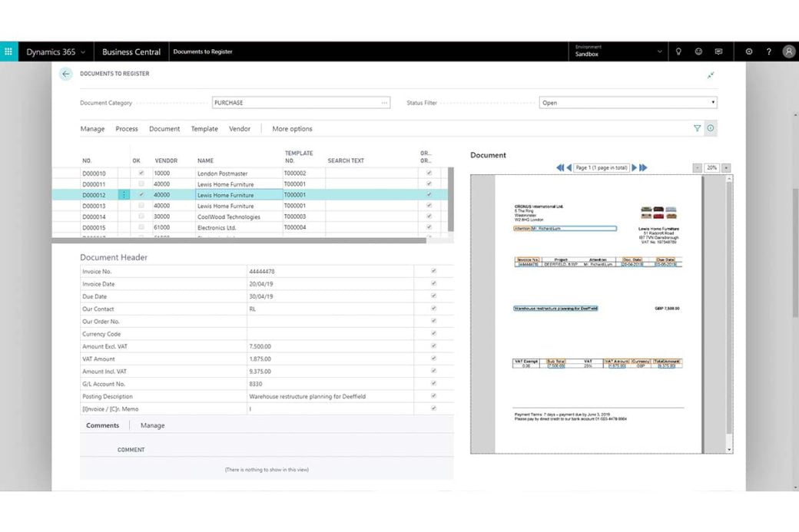Tick OK checkbox for document D000011

coord(141,183)
